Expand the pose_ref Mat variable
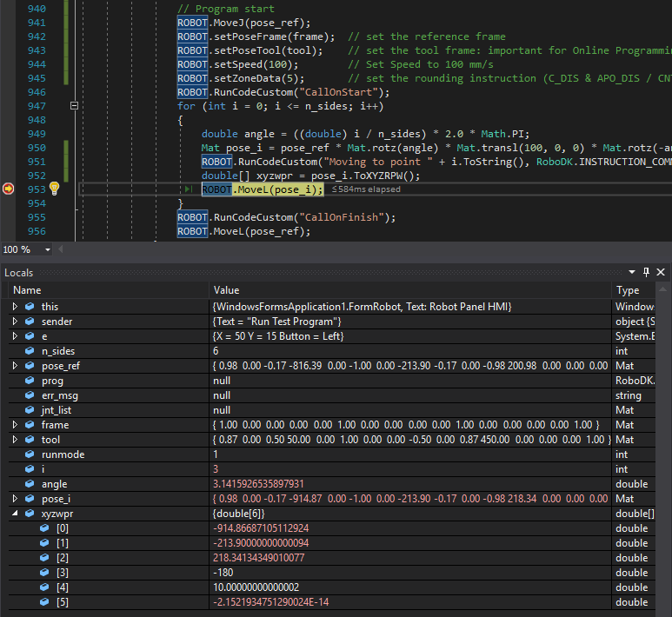This screenshot has width=672, height=617. coord(15,366)
